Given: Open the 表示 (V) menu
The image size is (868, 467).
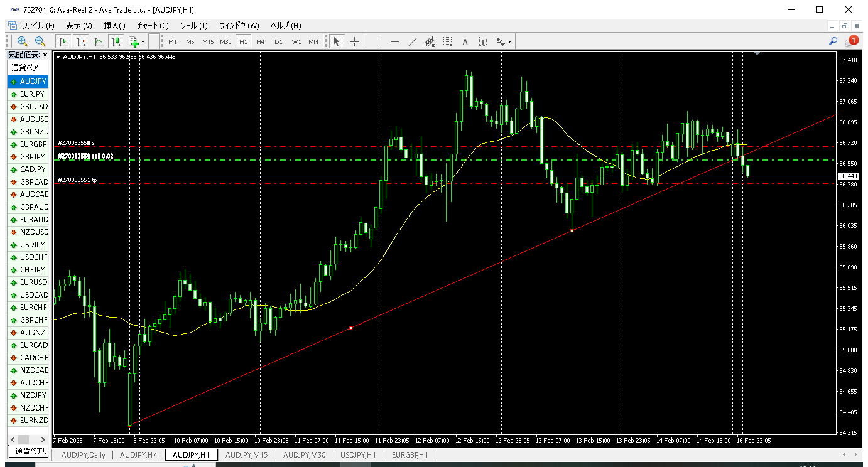Looking at the screenshot, I should click(x=79, y=26).
